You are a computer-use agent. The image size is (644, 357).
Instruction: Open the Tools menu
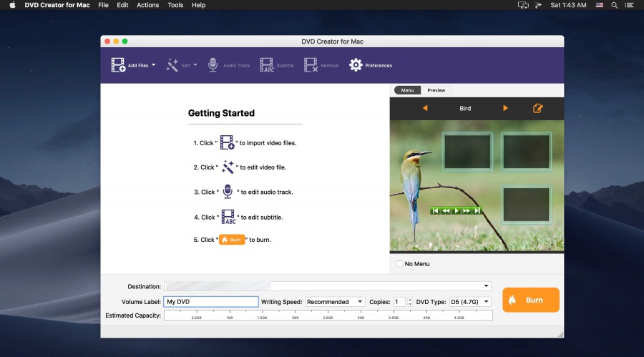coord(175,5)
